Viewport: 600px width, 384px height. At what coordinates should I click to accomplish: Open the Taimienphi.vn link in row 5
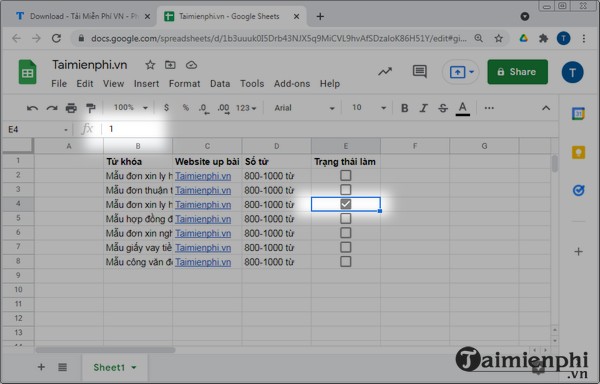click(x=203, y=219)
